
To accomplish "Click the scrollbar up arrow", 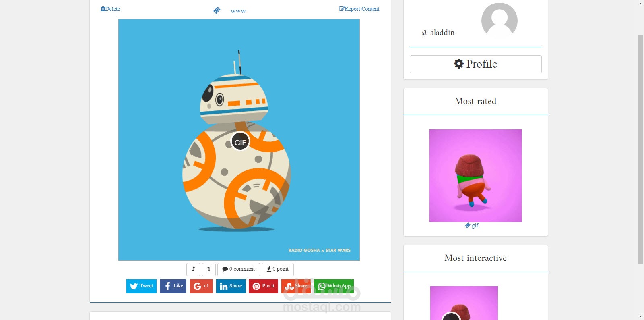I will (x=640, y=3).
